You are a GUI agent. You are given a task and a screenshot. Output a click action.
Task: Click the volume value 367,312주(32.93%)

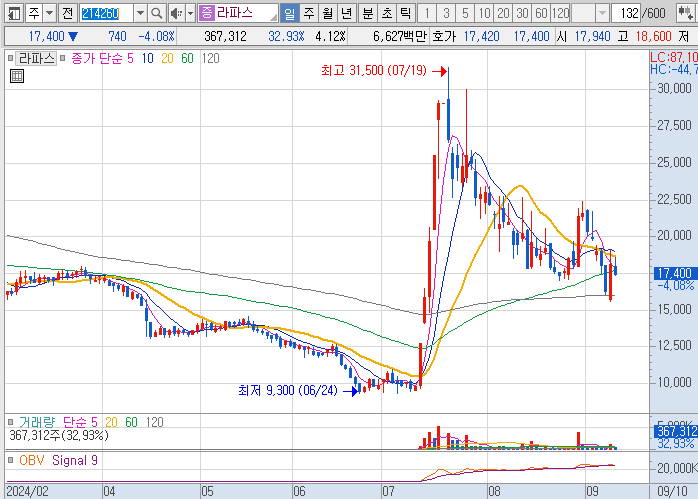[x=59, y=435]
